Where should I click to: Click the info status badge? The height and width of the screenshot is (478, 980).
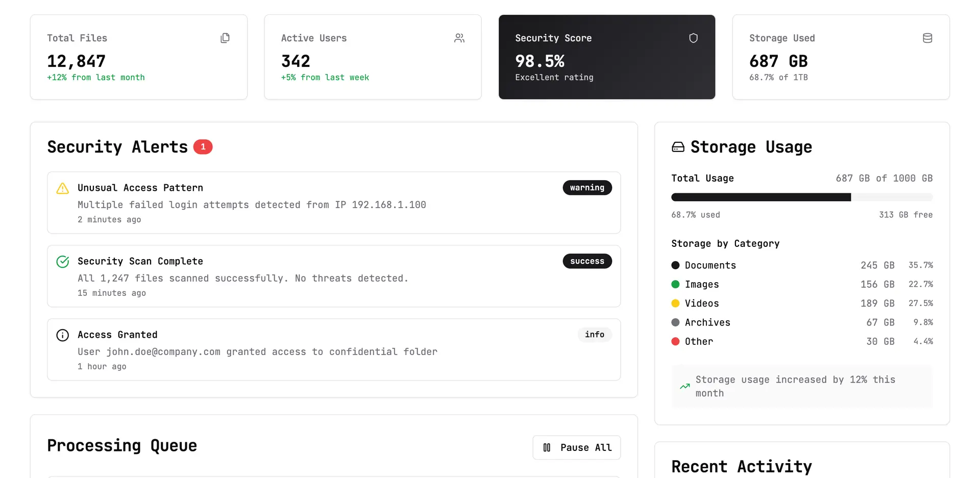click(594, 335)
